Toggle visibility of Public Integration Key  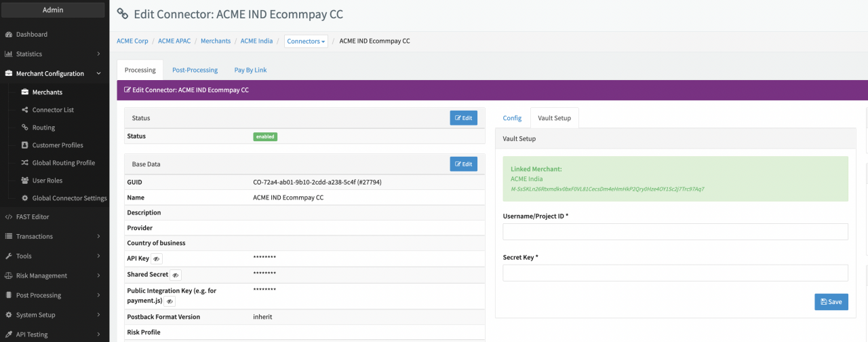tap(170, 301)
